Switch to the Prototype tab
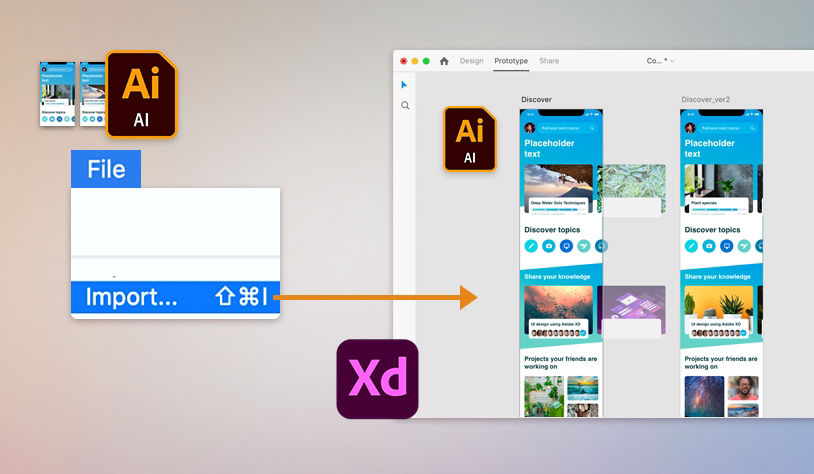The height and width of the screenshot is (474, 814). pyautogui.click(x=511, y=61)
